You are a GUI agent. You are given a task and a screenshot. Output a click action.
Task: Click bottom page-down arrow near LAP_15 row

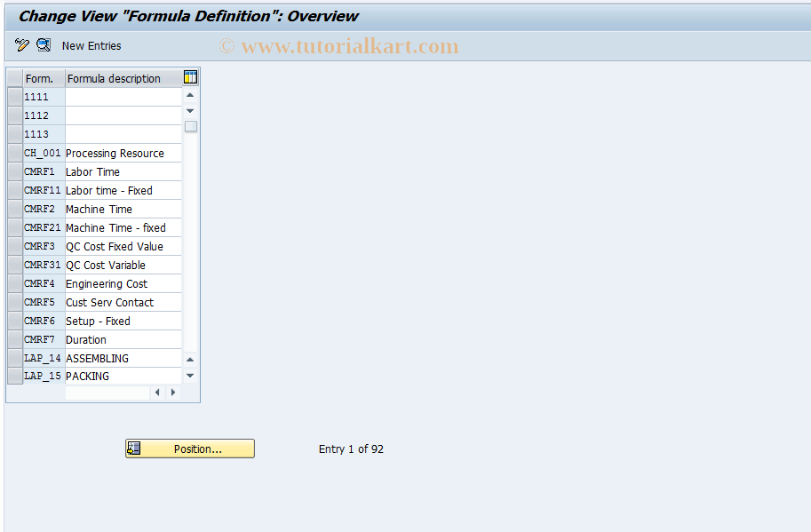(x=190, y=376)
